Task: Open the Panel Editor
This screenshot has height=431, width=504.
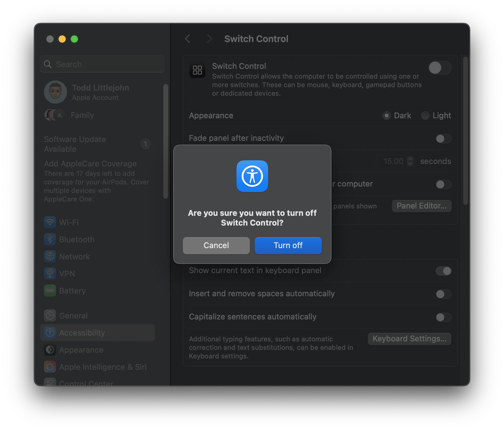Action: pyautogui.click(x=421, y=206)
